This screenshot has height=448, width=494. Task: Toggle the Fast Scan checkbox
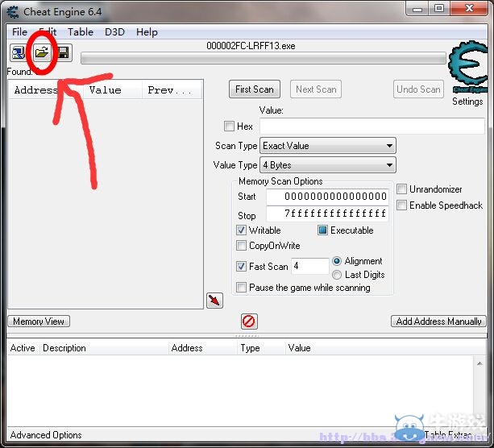(241, 266)
